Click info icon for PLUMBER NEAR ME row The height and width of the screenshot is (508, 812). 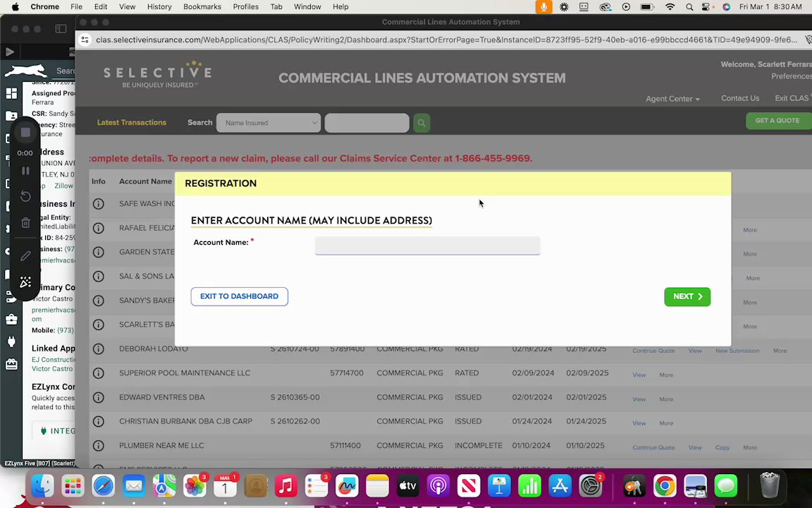99,446
